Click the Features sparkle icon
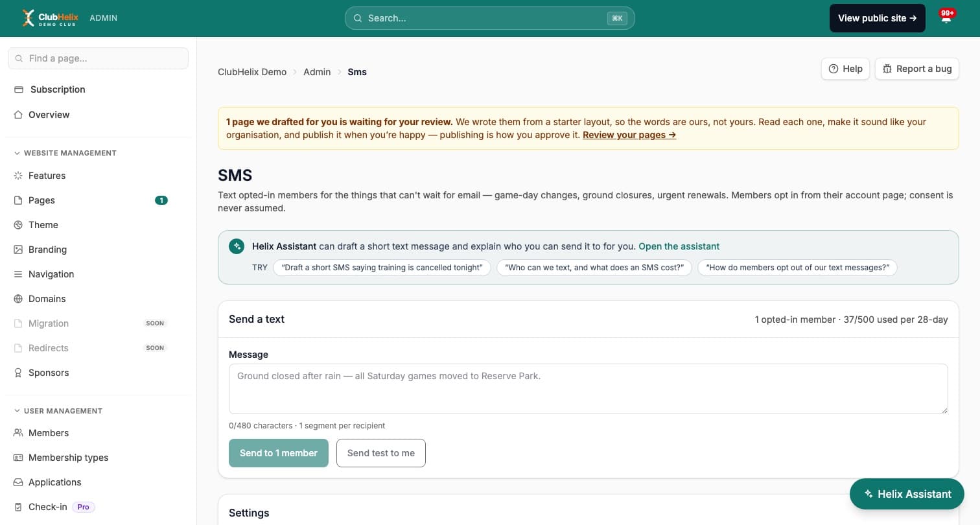This screenshot has height=525, width=980. (x=18, y=176)
